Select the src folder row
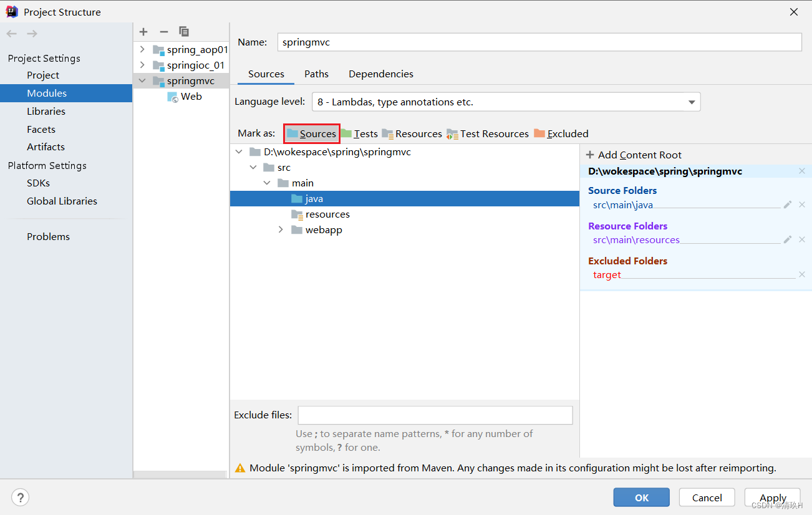The height and width of the screenshot is (515, 812). pos(405,167)
